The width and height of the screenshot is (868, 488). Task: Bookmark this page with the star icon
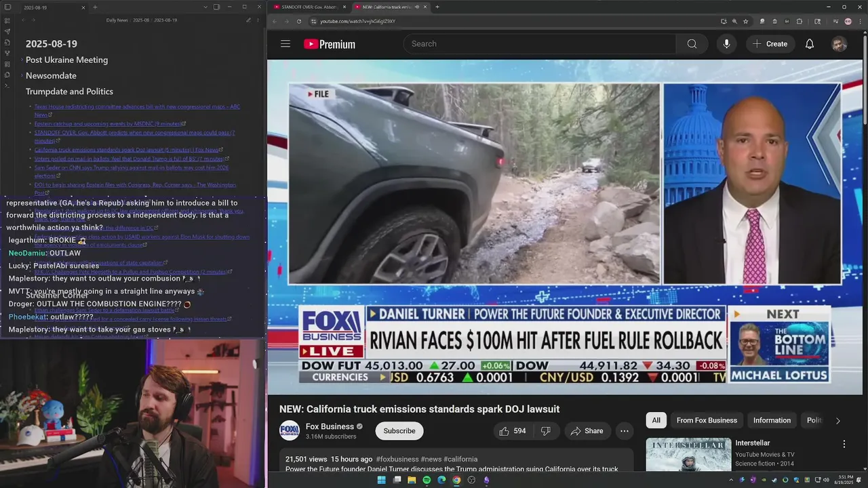click(745, 21)
